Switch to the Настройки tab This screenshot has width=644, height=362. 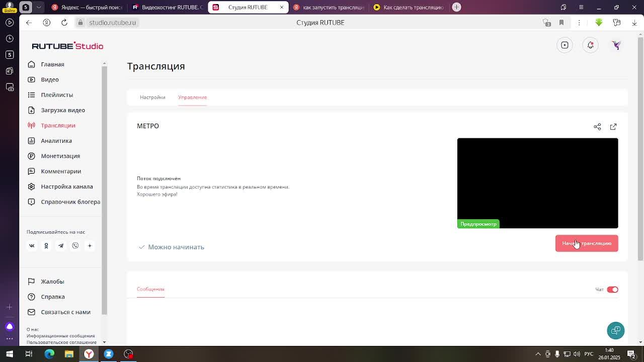(x=152, y=97)
